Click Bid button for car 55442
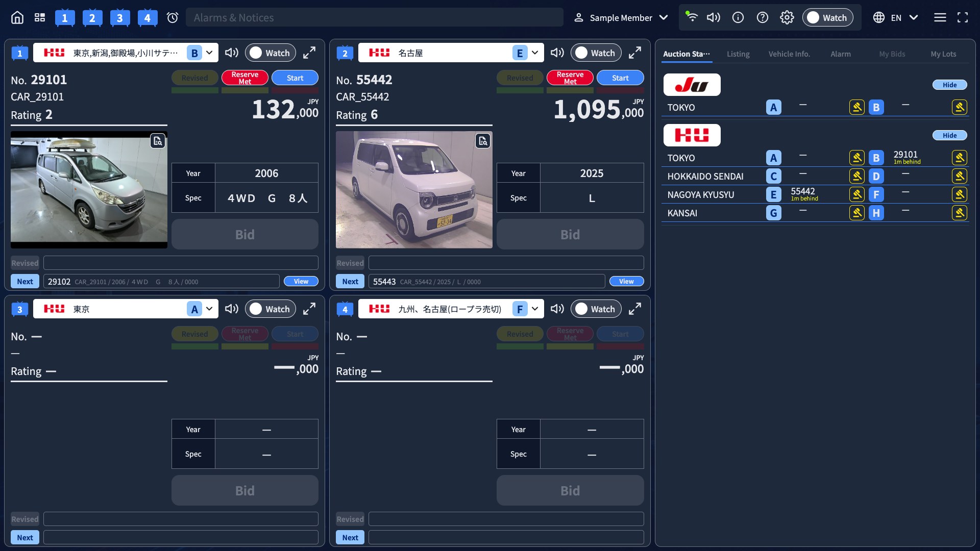Image resolution: width=980 pixels, height=551 pixels. (570, 234)
